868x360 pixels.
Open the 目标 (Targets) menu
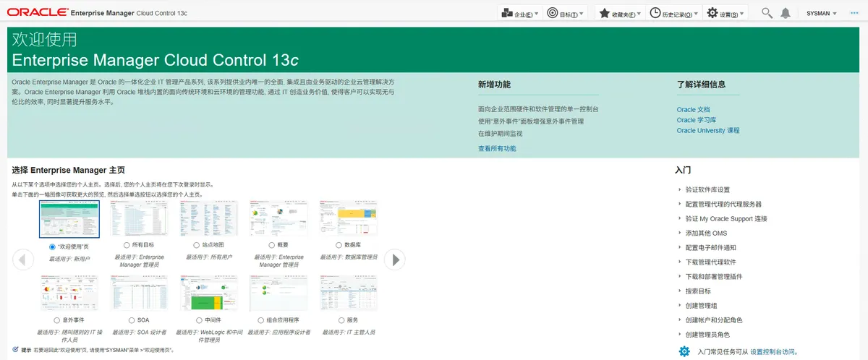[564, 14]
